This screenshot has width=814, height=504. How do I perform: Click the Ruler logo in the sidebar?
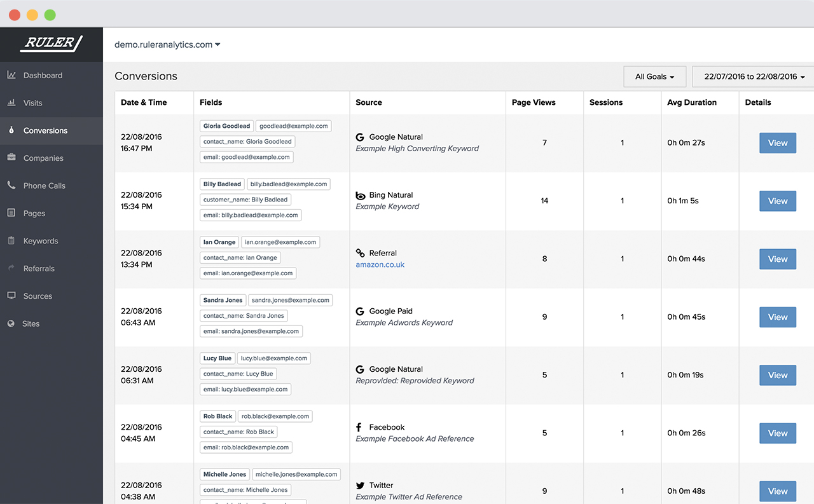point(51,44)
